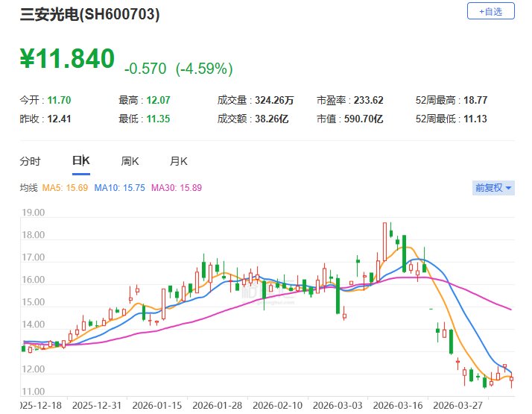Click the 11.00 price axis label
This screenshot has height=414, width=532.
coord(34,392)
